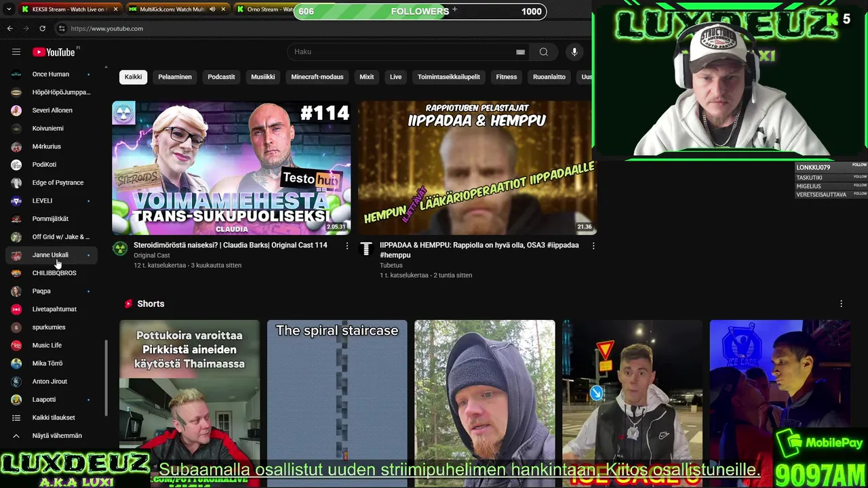Screen dimensions: 868x488
Task: Open the Original Cast channel name link
Action: pyautogui.click(x=152, y=256)
